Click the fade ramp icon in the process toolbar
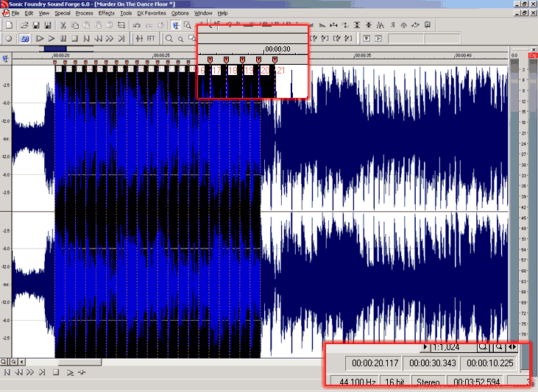Screen dimensions: 538x392 [322, 25]
